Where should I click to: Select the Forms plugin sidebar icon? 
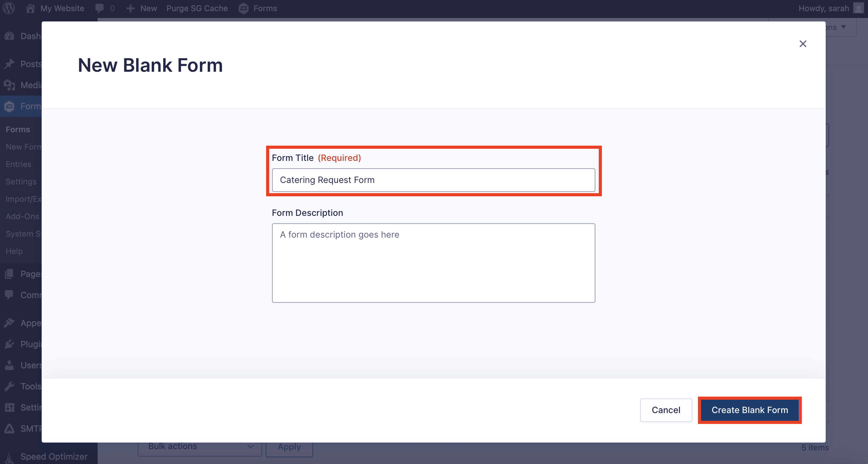pyautogui.click(x=9, y=106)
